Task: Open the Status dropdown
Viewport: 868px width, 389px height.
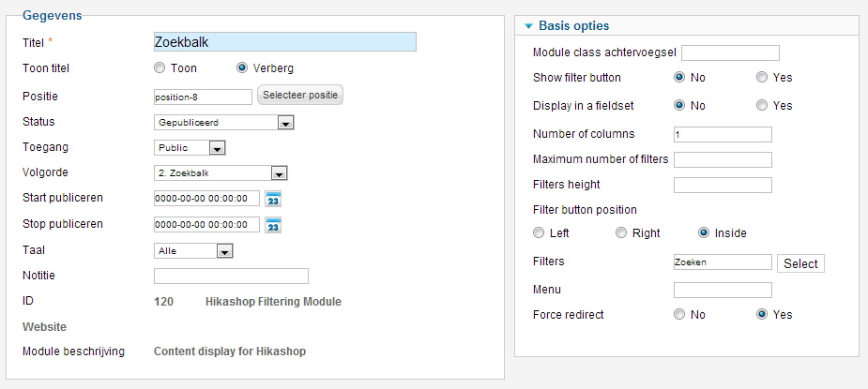Action: (x=286, y=123)
